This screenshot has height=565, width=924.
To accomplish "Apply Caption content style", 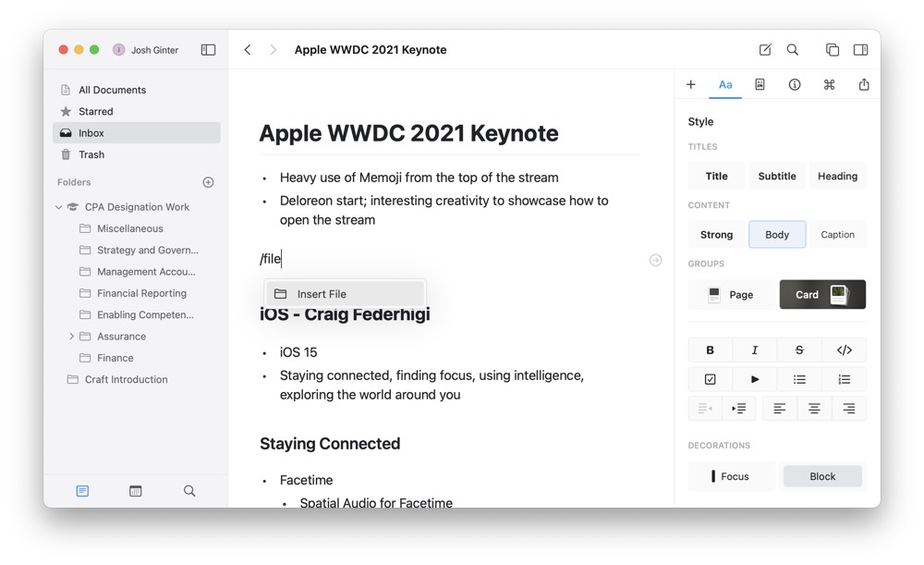I will pos(837,235).
